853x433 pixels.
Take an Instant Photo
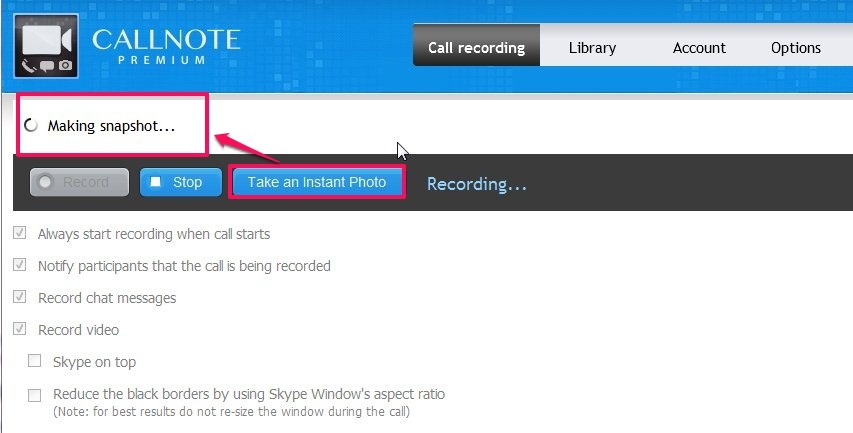coord(317,182)
